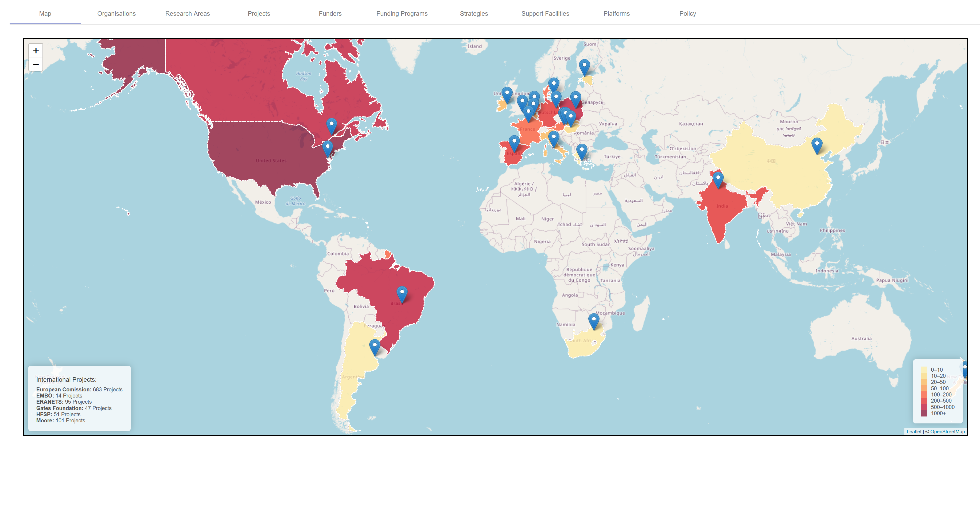Click the map marker in Brazil
This screenshot has width=980, height=519.
(402, 293)
